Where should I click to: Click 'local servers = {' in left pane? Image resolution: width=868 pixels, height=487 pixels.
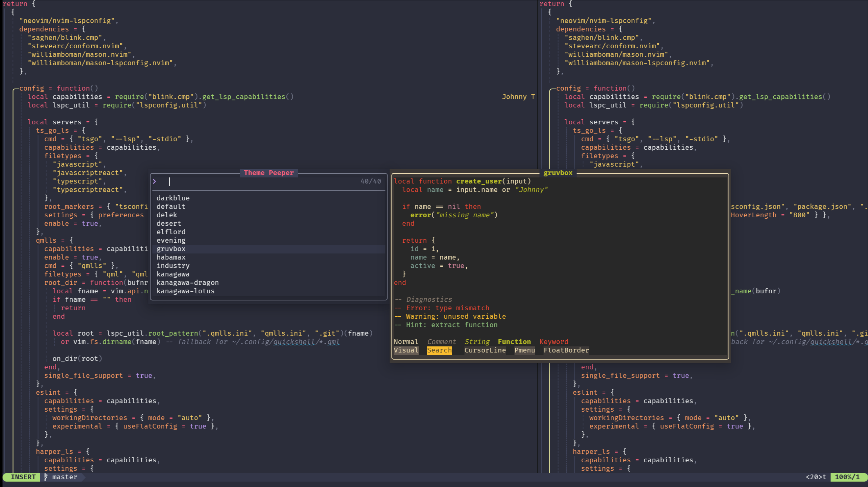pos(63,122)
